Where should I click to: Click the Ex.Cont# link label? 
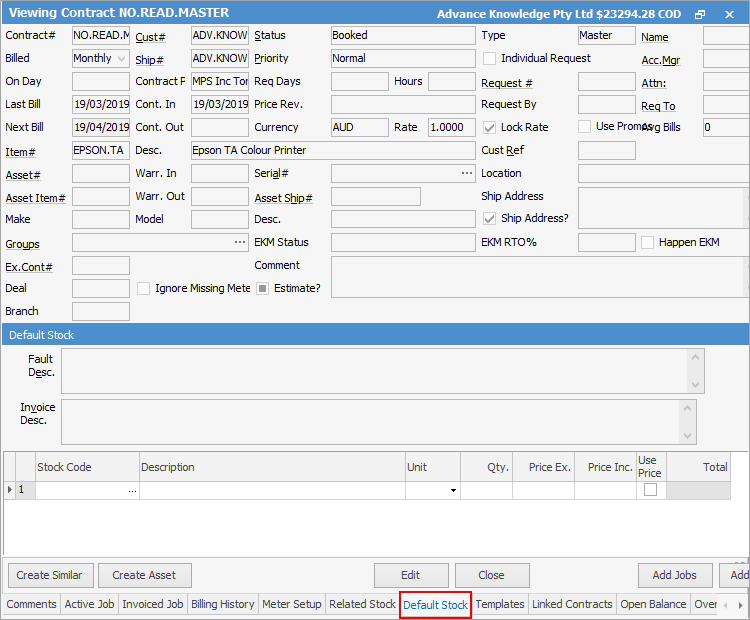click(x=29, y=267)
